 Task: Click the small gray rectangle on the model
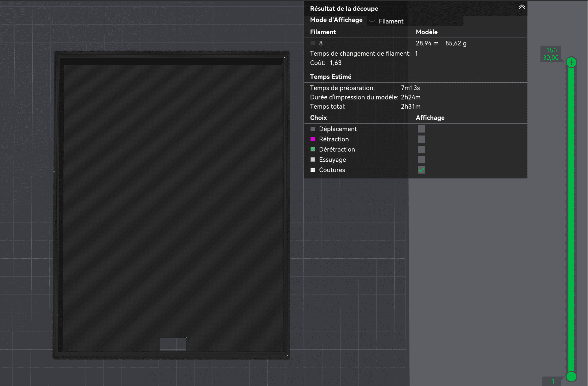click(172, 344)
